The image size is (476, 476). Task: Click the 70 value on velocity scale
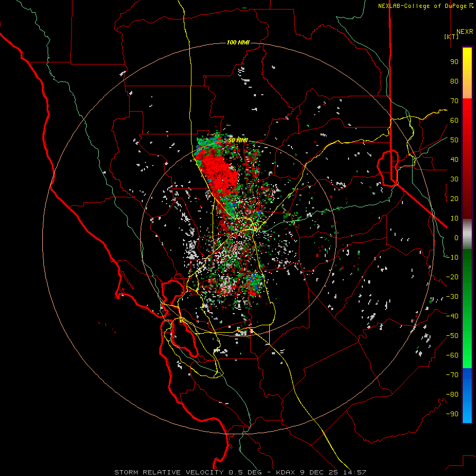[x=454, y=101]
